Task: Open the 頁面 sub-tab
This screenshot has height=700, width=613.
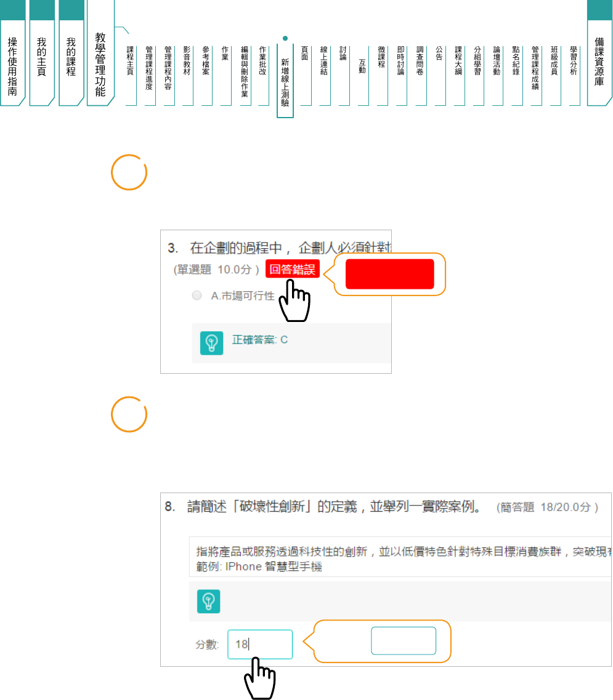Action: (x=305, y=75)
